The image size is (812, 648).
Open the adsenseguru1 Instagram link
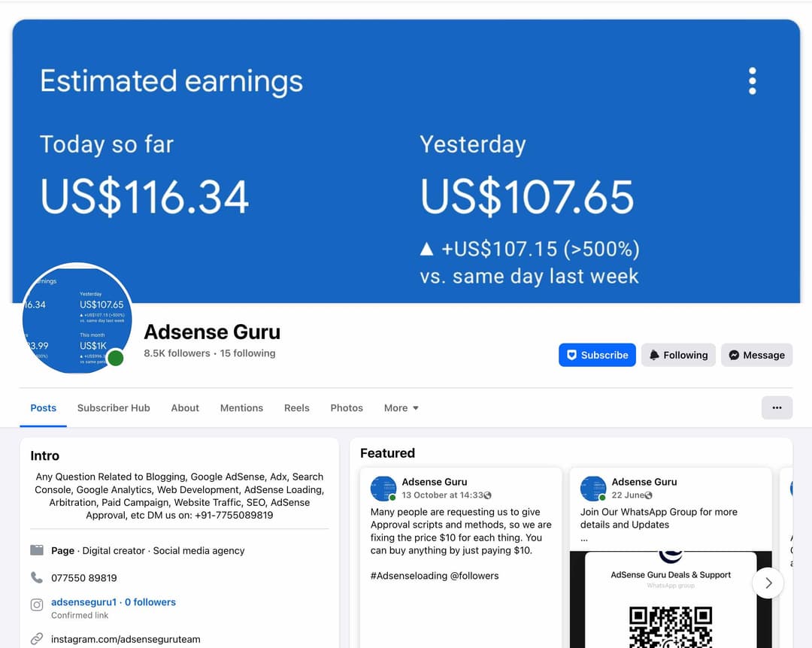point(83,601)
